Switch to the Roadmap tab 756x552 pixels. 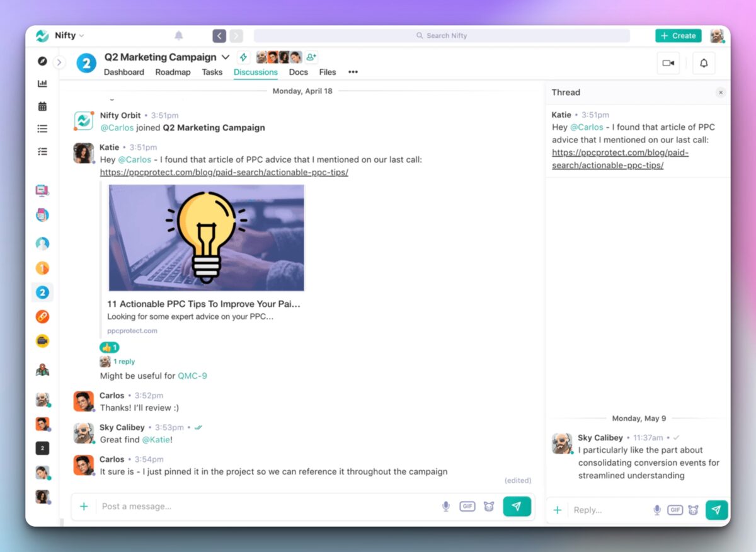pos(173,72)
